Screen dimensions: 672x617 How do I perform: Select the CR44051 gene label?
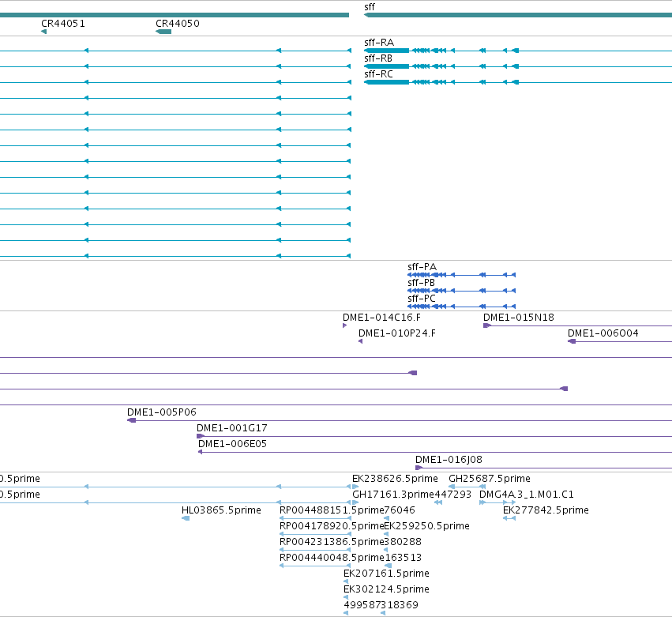(x=63, y=24)
